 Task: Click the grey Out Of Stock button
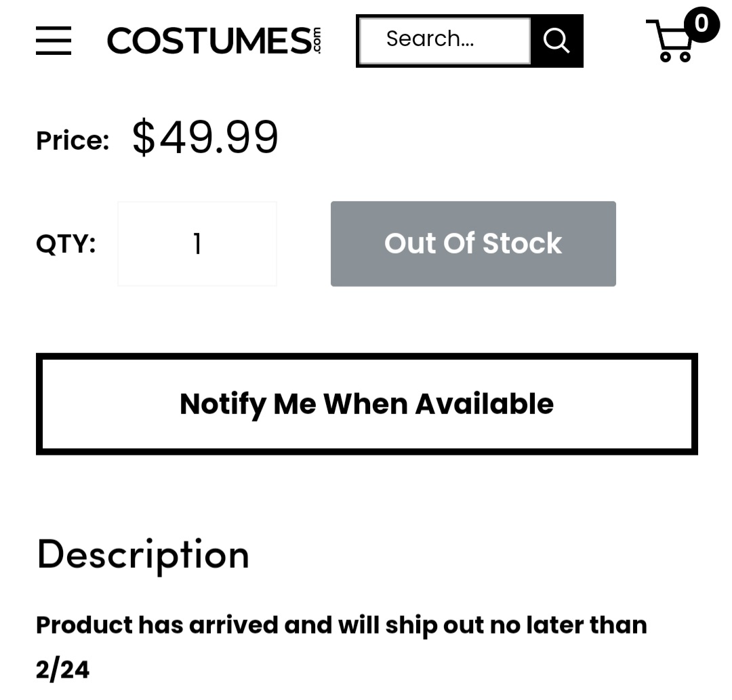[473, 243]
